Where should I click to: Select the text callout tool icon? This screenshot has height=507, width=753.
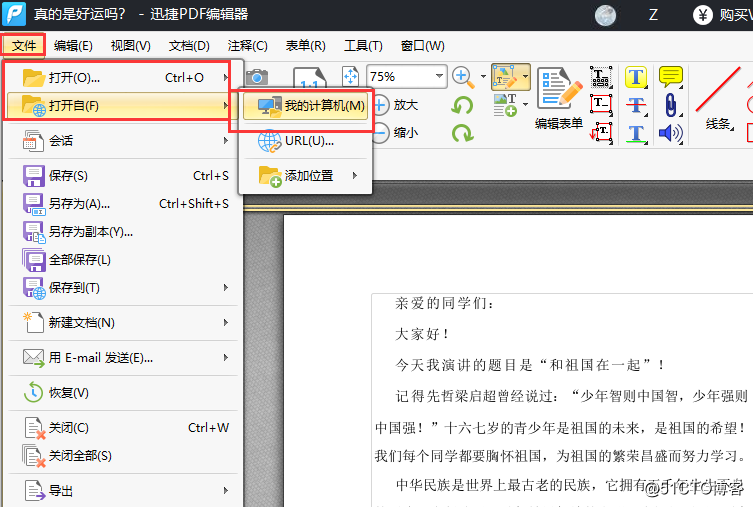pos(601,133)
